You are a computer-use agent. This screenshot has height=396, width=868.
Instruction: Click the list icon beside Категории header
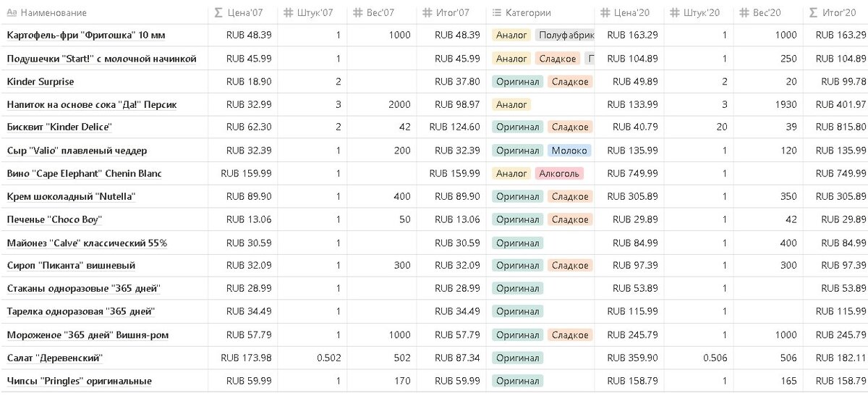point(497,13)
